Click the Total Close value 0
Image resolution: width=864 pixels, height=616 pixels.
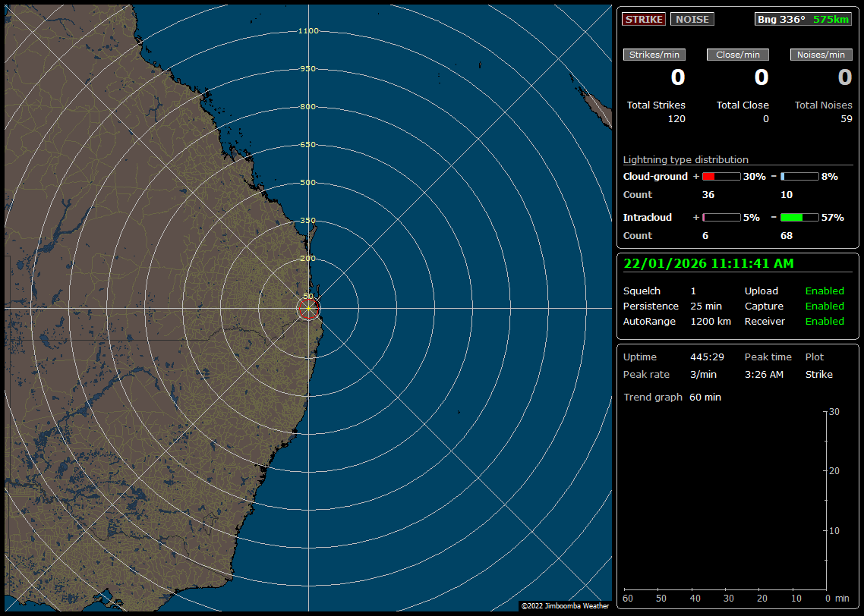765,119
